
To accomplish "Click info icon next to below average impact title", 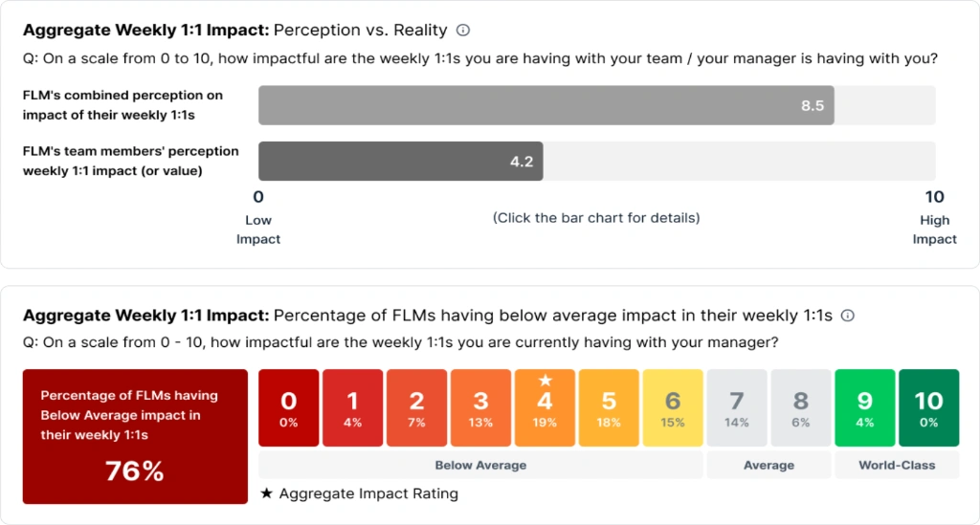I will click(x=848, y=316).
